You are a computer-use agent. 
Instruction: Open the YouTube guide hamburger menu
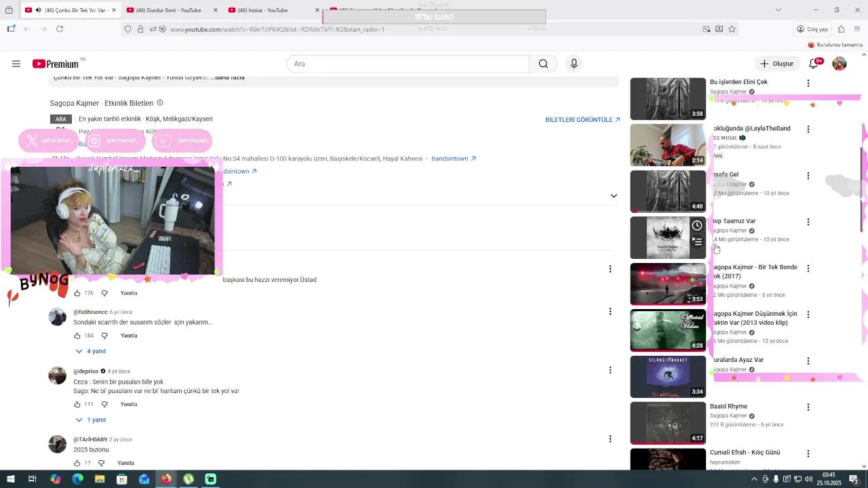(16, 64)
